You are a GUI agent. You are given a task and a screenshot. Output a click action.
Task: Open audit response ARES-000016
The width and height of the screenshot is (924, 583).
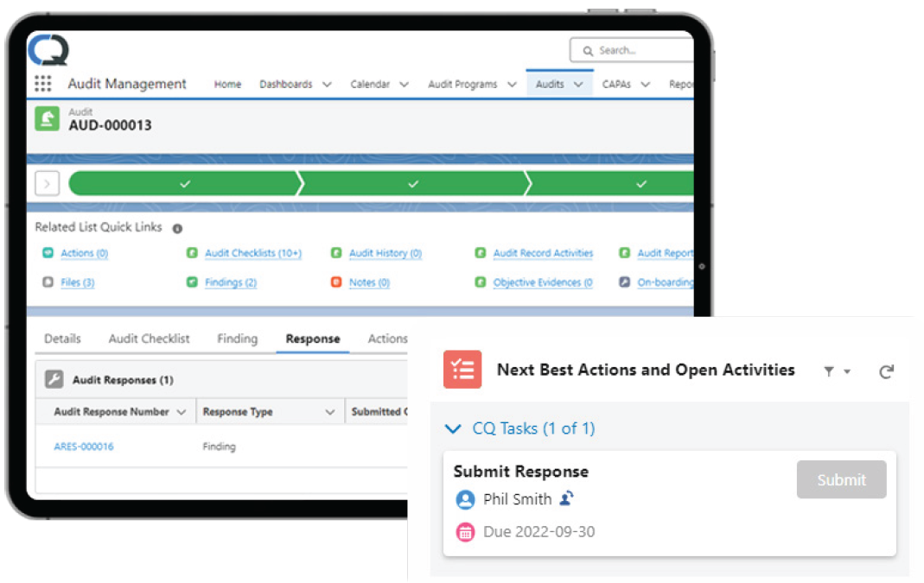click(x=83, y=447)
